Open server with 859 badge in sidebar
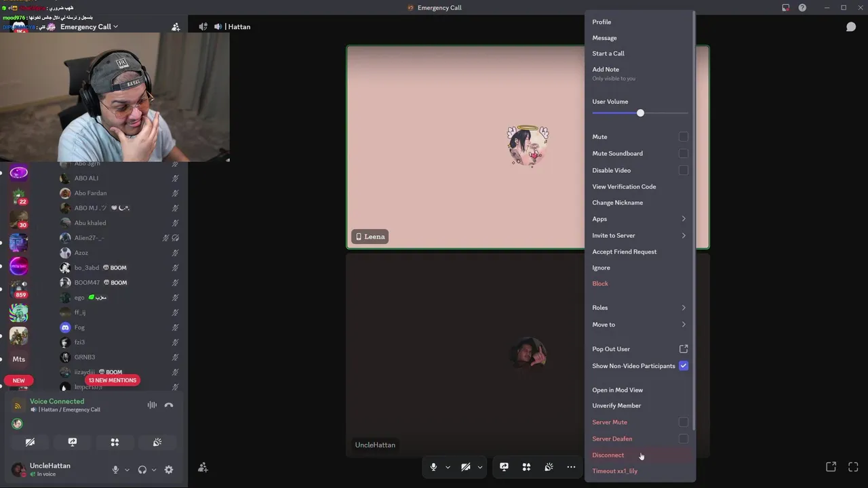868x488 pixels. pyautogui.click(x=19, y=289)
